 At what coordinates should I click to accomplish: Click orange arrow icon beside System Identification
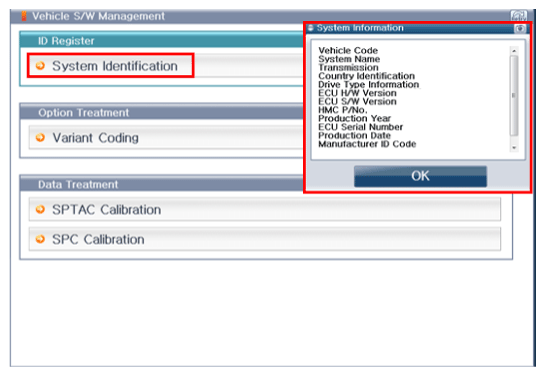40,65
